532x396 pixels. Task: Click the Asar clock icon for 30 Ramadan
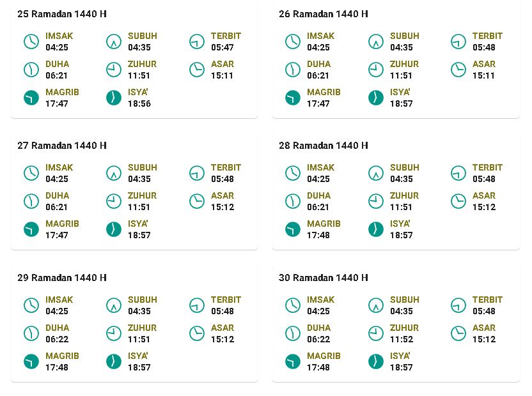458,333
